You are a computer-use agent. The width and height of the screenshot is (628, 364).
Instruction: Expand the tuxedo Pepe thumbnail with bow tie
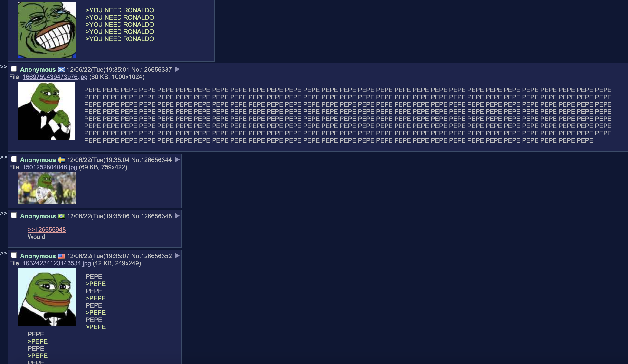point(47,111)
